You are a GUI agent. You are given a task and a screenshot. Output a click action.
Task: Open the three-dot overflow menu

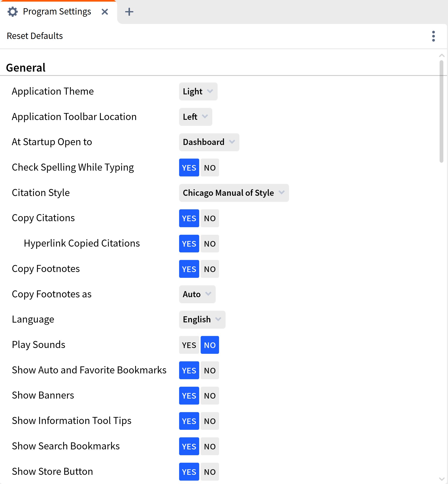(x=433, y=36)
